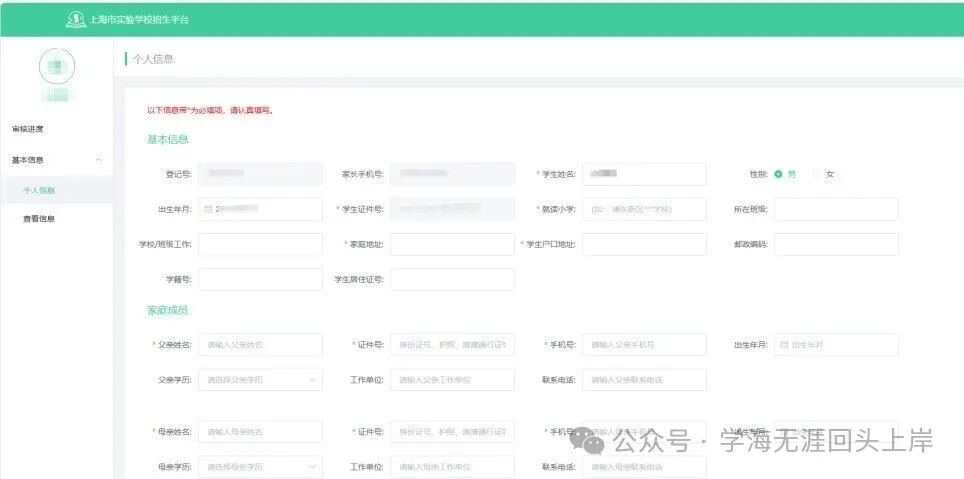The width and height of the screenshot is (964, 479).
Task: Open 审核进度 in the sidebar
Action: [x=28, y=129]
